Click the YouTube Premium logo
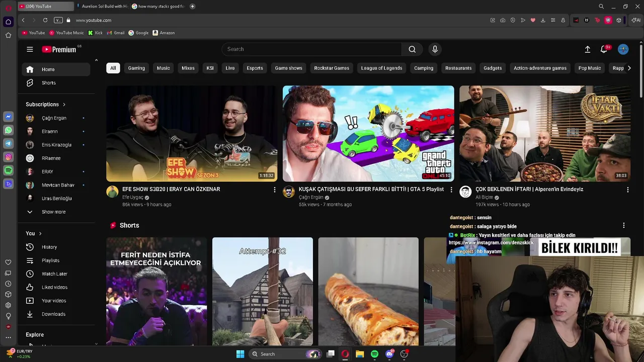644x362 pixels. tap(59, 49)
